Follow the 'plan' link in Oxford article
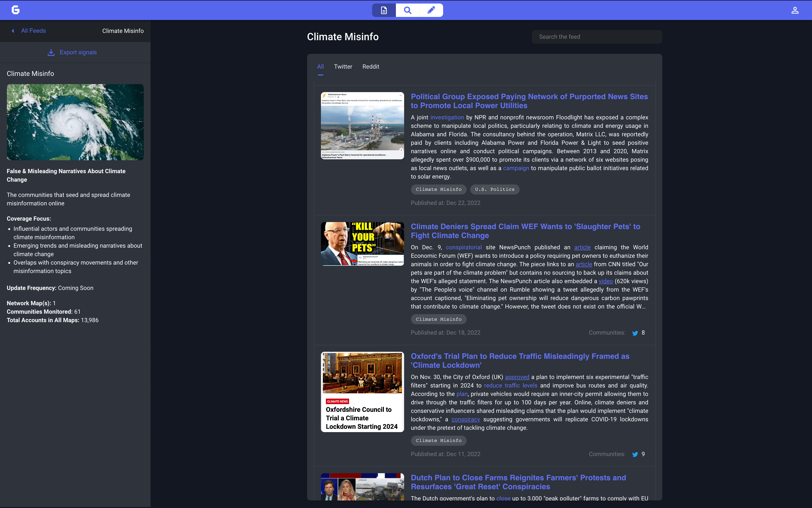Viewport: 812px width, 508px height. point(462,394)
